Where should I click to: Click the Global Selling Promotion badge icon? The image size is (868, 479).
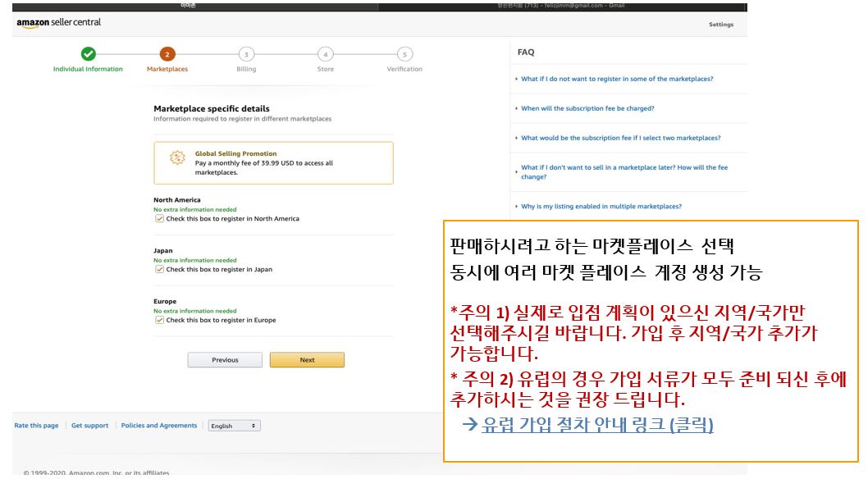click(177, 157)
